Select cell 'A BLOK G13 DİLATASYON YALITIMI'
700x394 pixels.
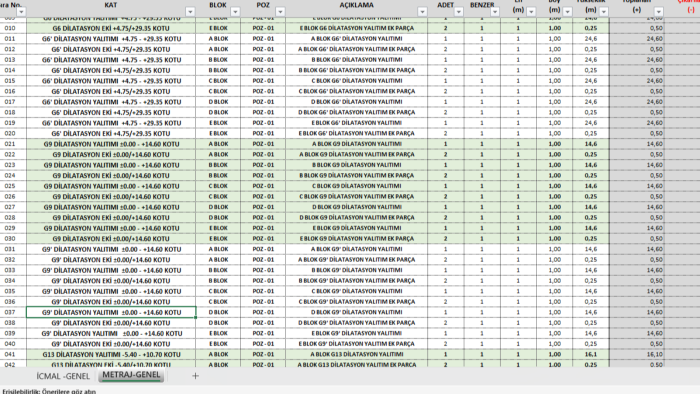(356, 354)
